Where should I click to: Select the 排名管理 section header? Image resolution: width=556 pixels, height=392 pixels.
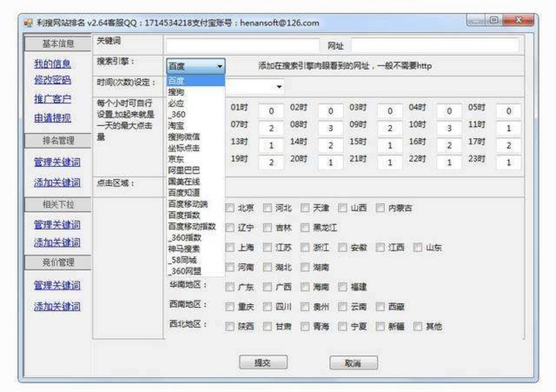58,140
